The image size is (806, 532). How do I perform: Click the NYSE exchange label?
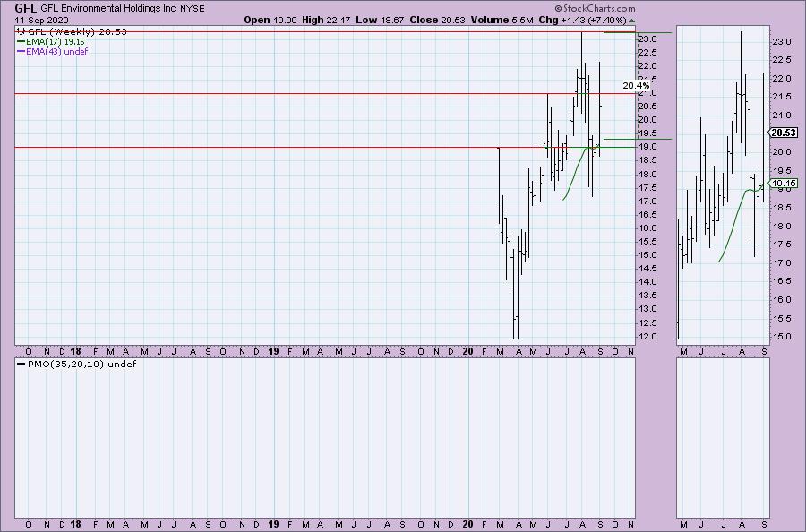point(193,9)
